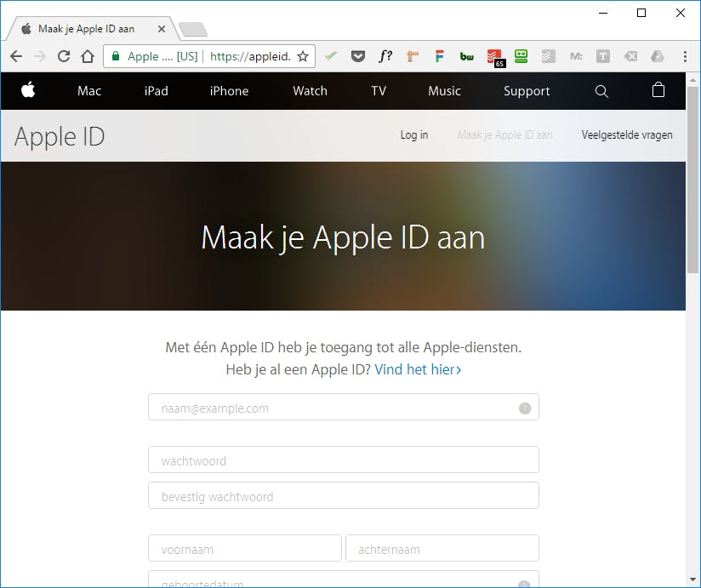This screenshot has height=588, width=701.
Task: Click the Apple logo in the navigation bar
Action: point(28,91)
